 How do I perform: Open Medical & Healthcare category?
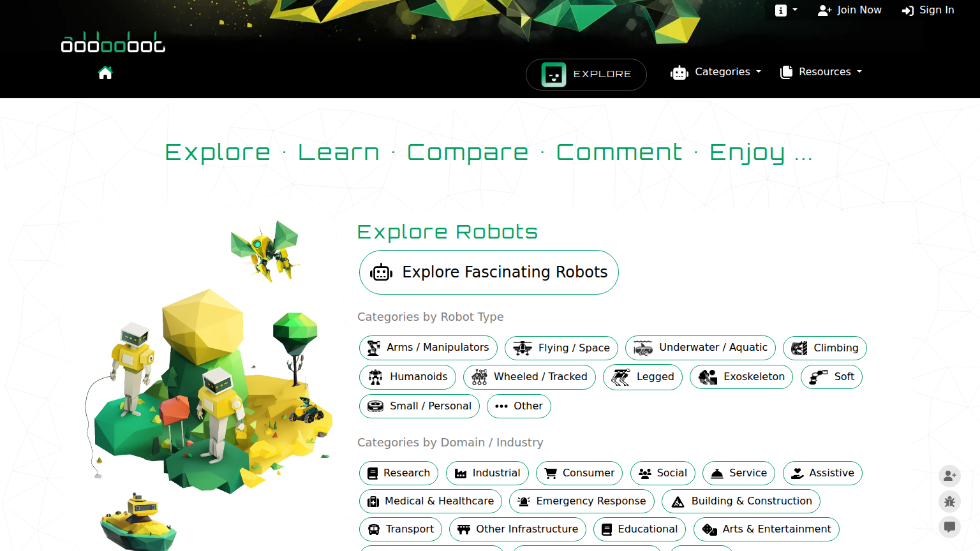coord(431,501)
